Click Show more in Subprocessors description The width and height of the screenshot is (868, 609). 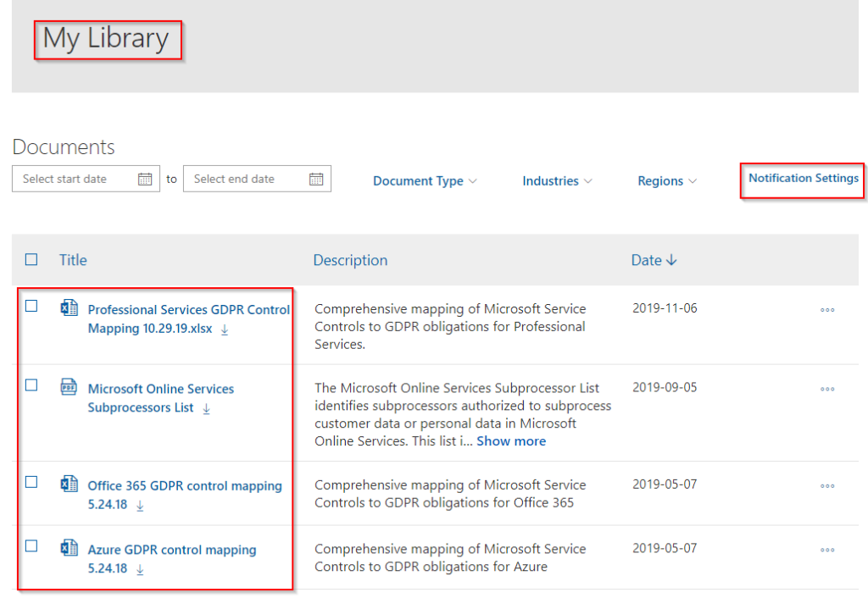511,440
